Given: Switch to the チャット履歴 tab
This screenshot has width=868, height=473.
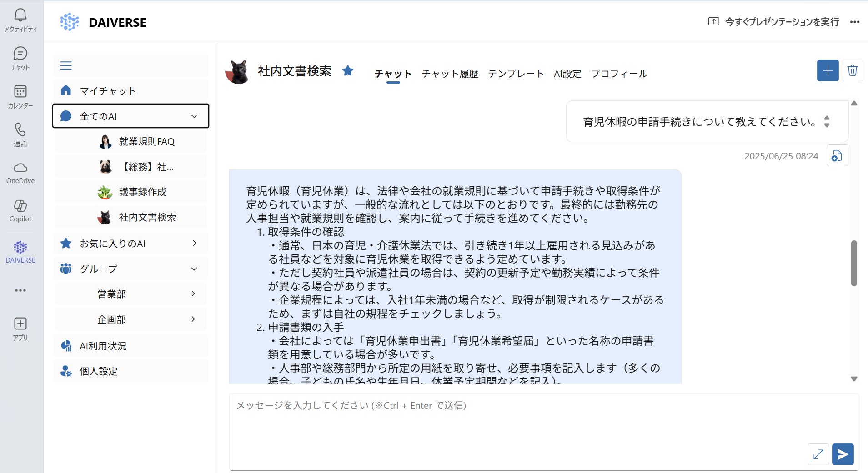Looking at the screenshot, I should point(450,74).
